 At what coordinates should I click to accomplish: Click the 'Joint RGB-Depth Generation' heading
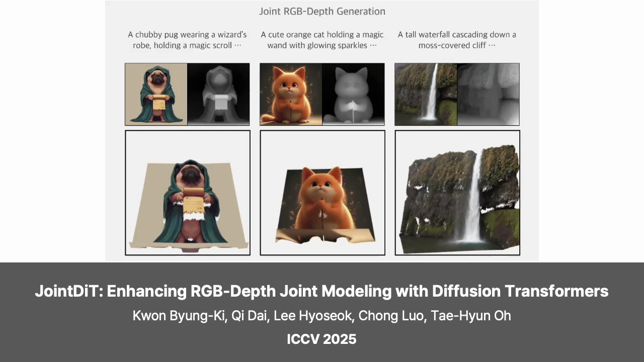(x=322, y=11)
